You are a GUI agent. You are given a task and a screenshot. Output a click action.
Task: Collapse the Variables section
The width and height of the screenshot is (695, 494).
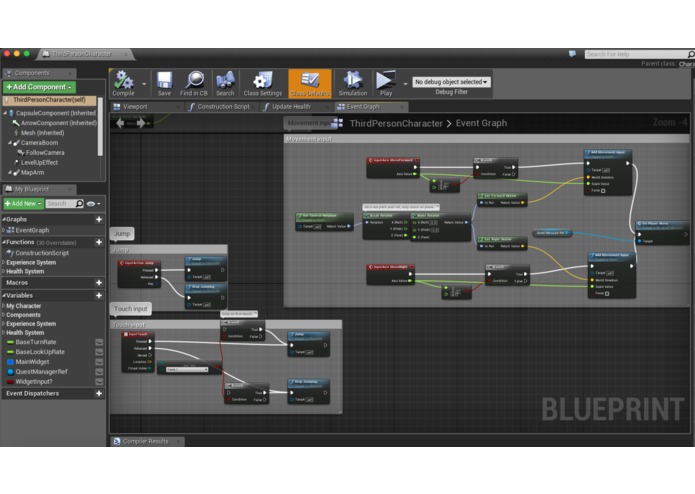click(4, 296)
